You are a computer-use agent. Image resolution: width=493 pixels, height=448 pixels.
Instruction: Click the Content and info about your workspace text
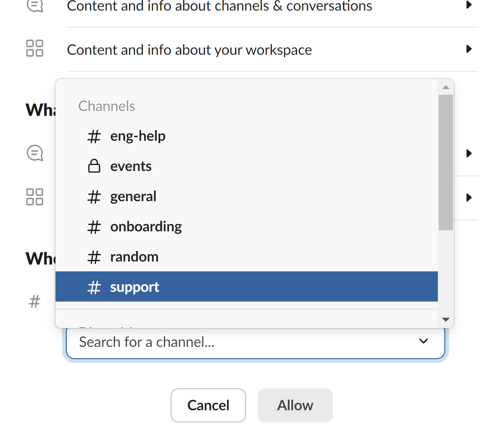click(x=189, y=50)
